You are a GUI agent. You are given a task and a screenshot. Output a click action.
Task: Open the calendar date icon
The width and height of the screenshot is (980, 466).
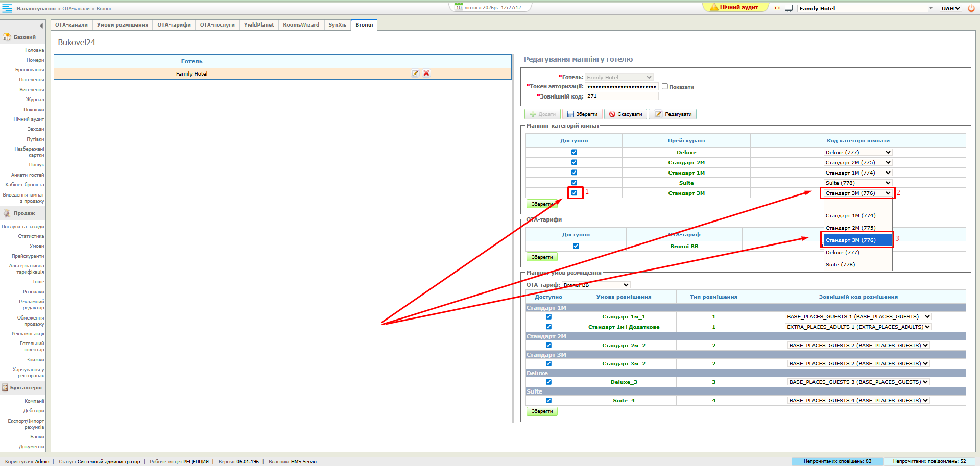tap(459, 7)
